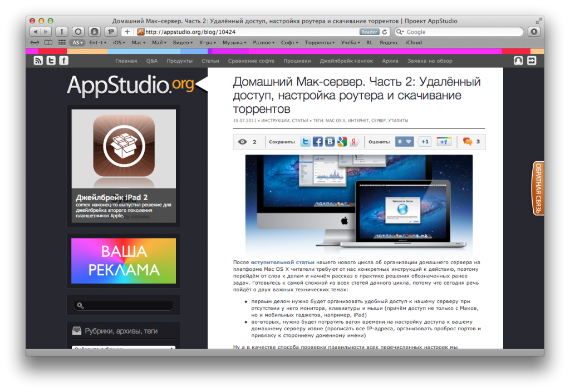The height and width of the screenshot is (392, 570).
Task: Toggle the Google +1 rating button
Action: [444, 142]
